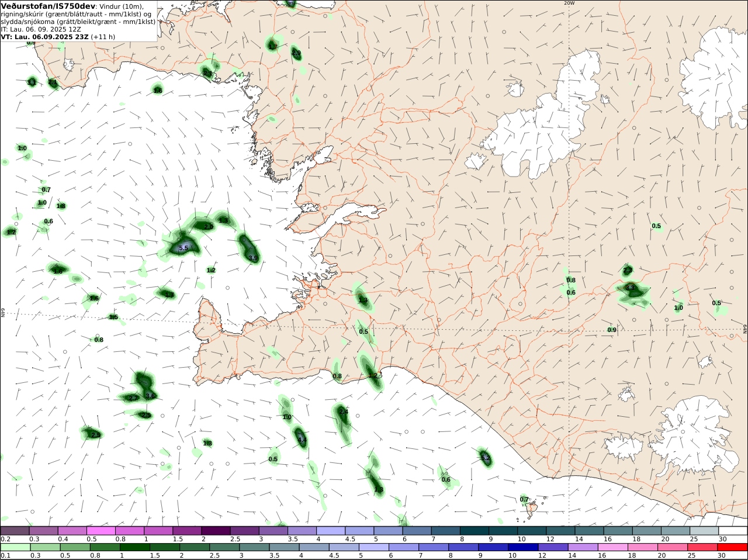748x560 pixels.
Task: Click the '10' label in the bottom legend row
Action: [x=512, y=555]
